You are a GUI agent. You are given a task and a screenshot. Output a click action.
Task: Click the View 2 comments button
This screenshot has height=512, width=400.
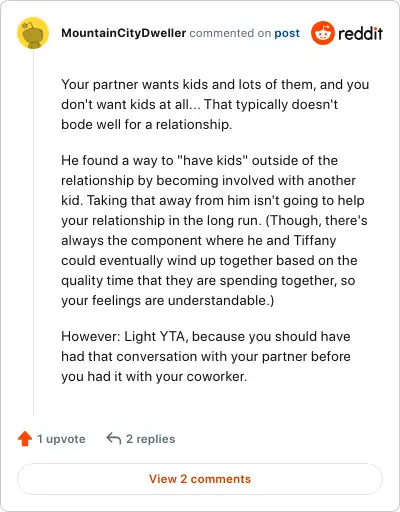[x=200, y=479]
